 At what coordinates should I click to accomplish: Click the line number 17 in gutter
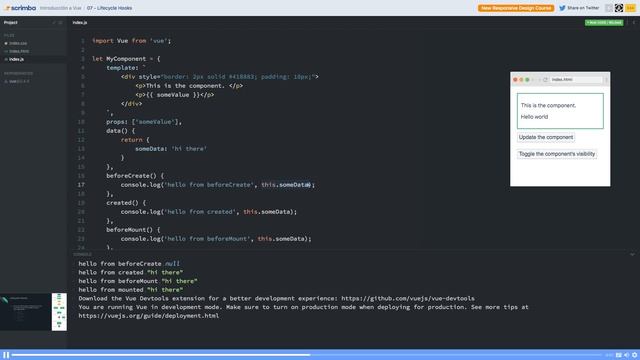pos(81,185)
